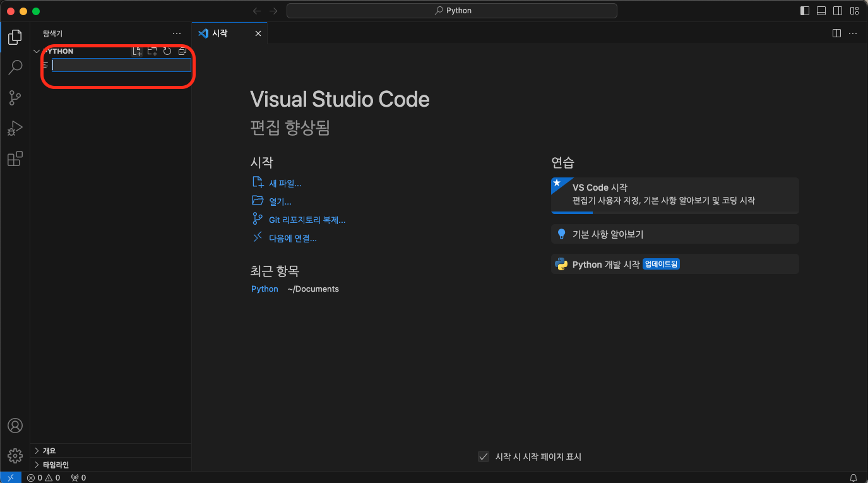Click the 열기... link
Viewport: 868px width, 483px height.
point(280,201)
